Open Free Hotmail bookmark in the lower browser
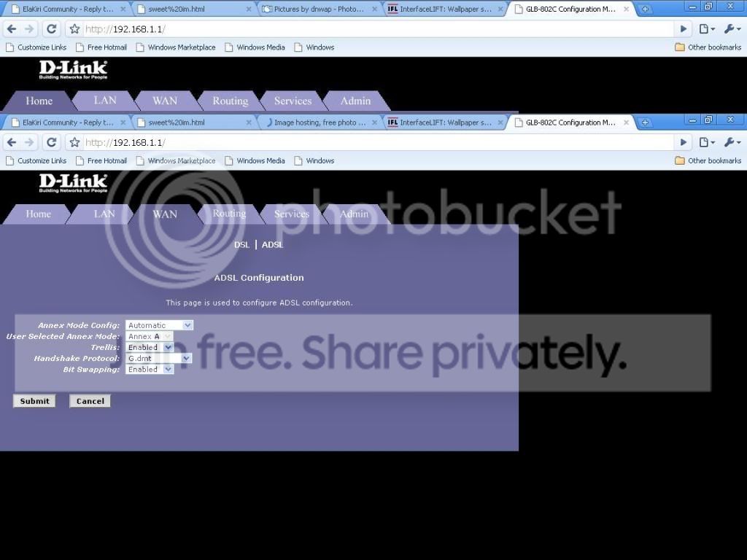This screenshot has width=747, height=560. tap(101, 160)
